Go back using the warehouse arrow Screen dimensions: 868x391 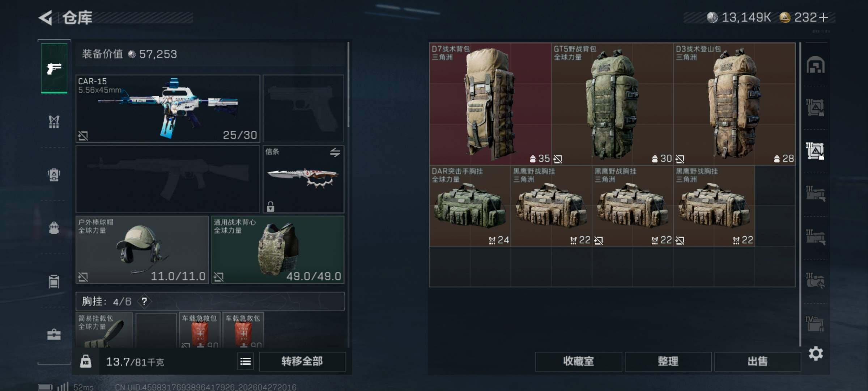tap(46, 17)
